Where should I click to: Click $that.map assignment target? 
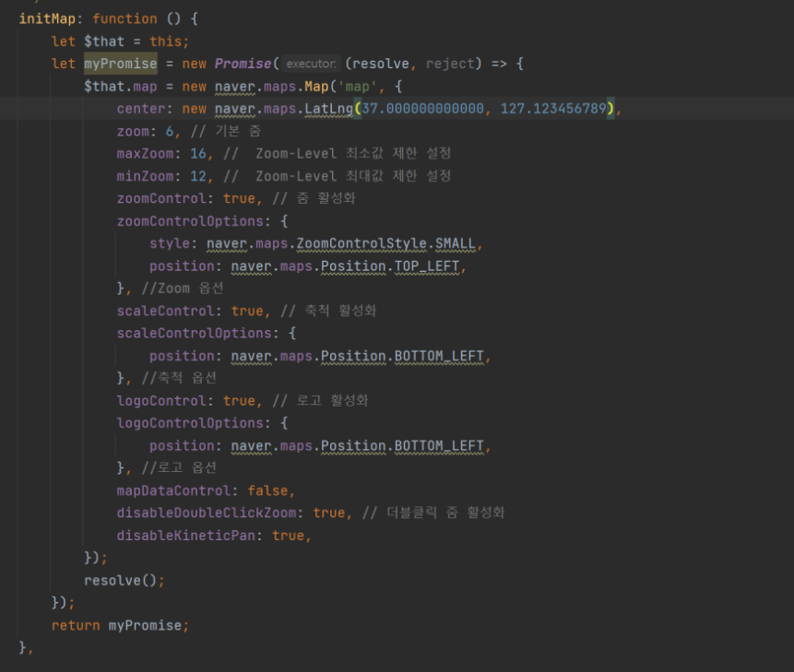click(x=121, y=87)
